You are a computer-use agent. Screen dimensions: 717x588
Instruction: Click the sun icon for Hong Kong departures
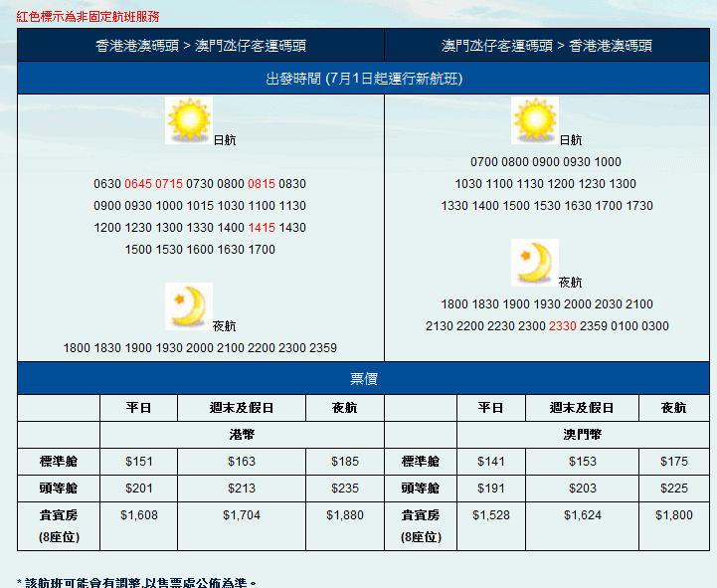click(x=189, y=120)
